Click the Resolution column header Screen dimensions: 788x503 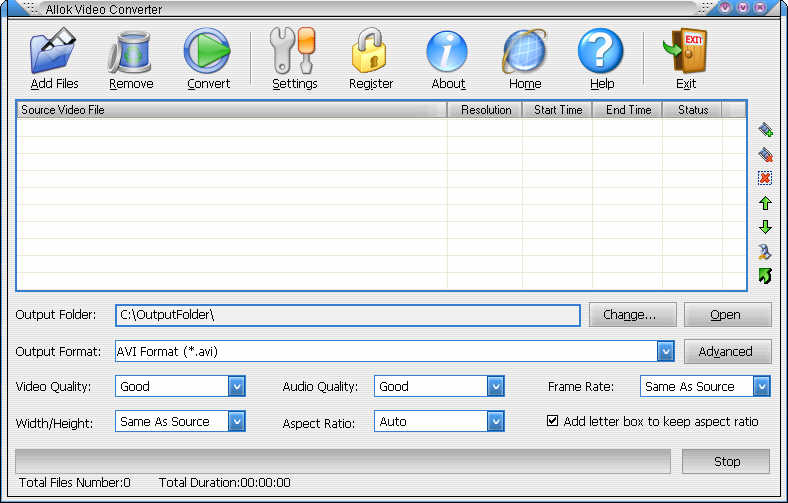485,110
